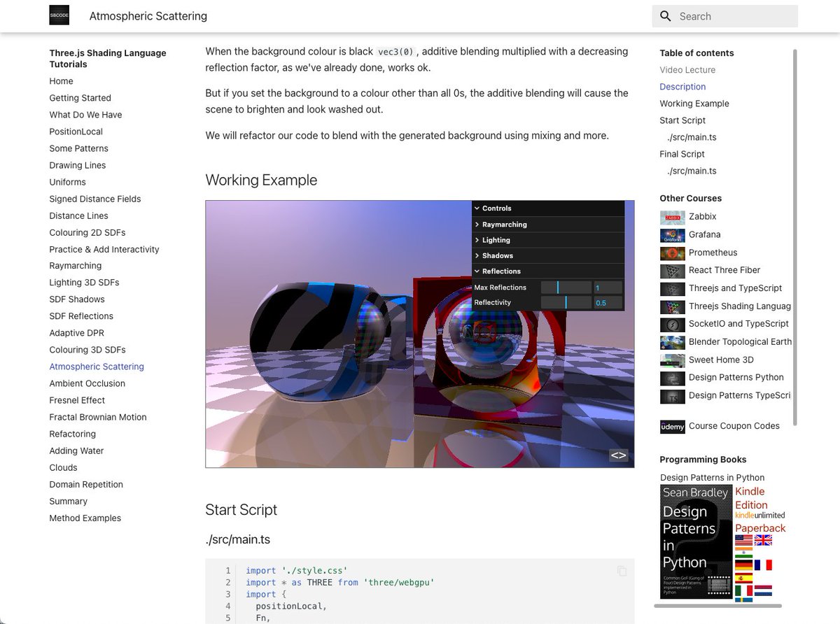Select SDF Reflections in the sidebar
The width and height of the screenshot is (840, 624).
coord(81,315)
